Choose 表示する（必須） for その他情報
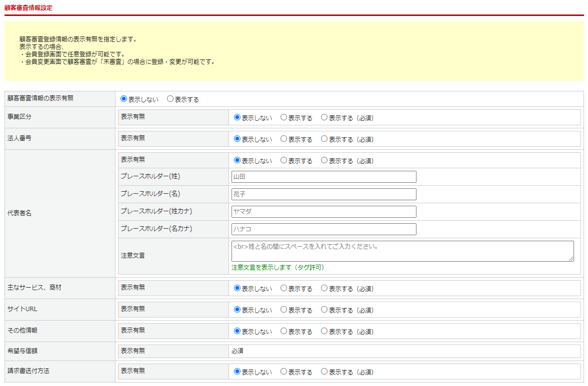Screen dimensions: 588x386 click(324, 331)
